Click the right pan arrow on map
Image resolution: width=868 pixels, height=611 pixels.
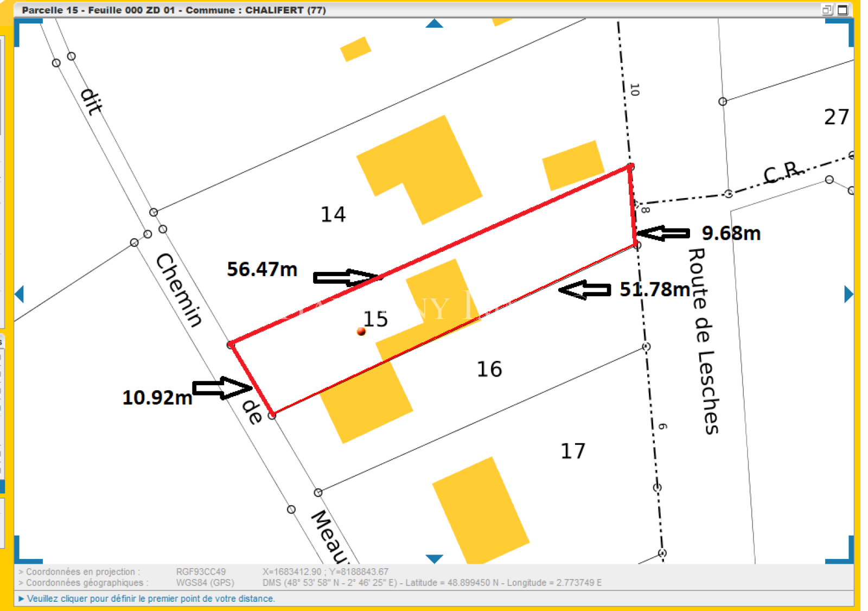[x=848, y=294]
